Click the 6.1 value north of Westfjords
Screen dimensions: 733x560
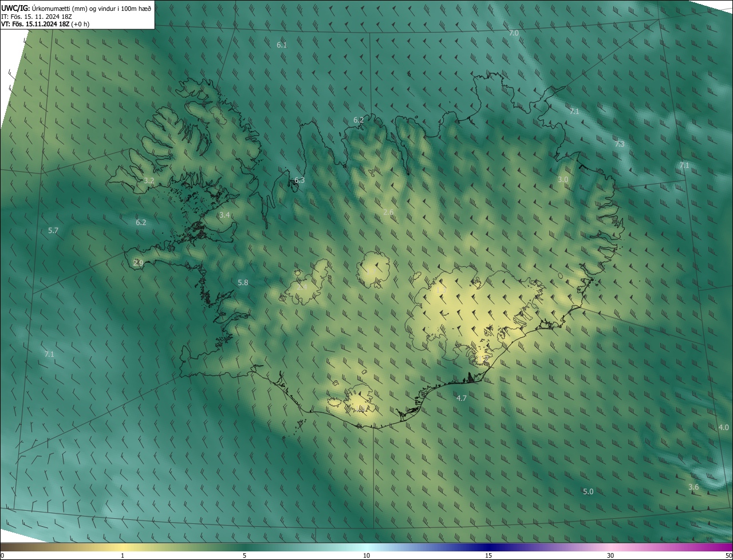(x=282, y=45)
